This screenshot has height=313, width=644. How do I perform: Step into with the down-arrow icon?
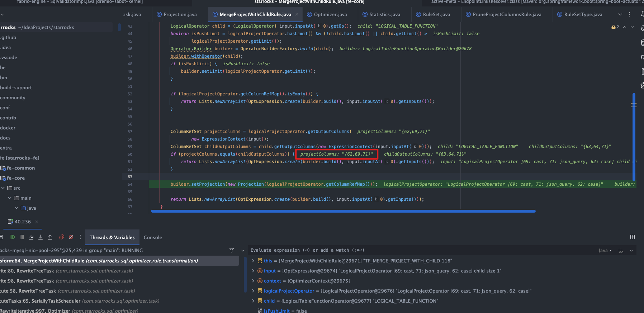41,237
